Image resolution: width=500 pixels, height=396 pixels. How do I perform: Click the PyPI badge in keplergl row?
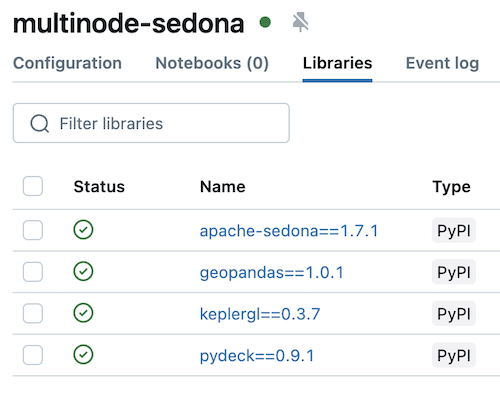454,314
